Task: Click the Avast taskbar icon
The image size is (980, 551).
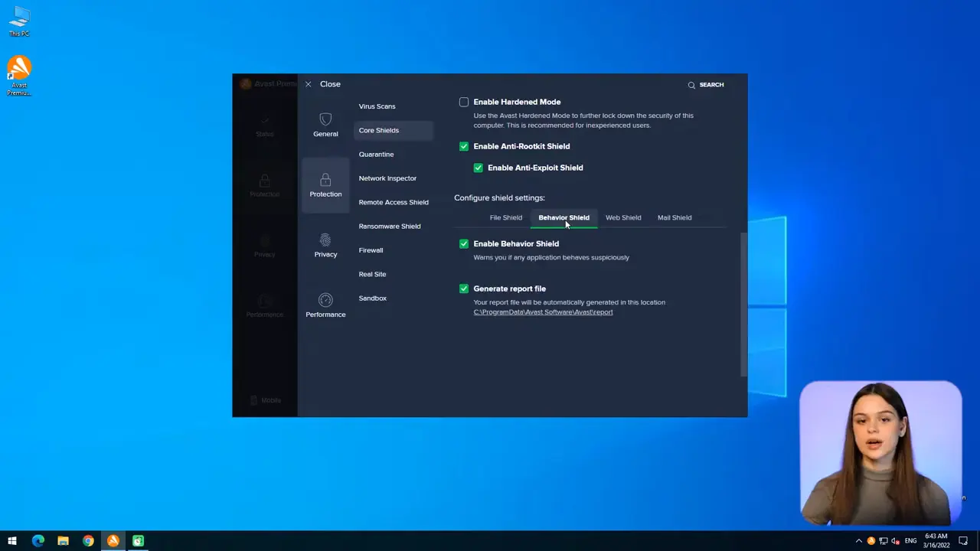Action: point(113,541)
